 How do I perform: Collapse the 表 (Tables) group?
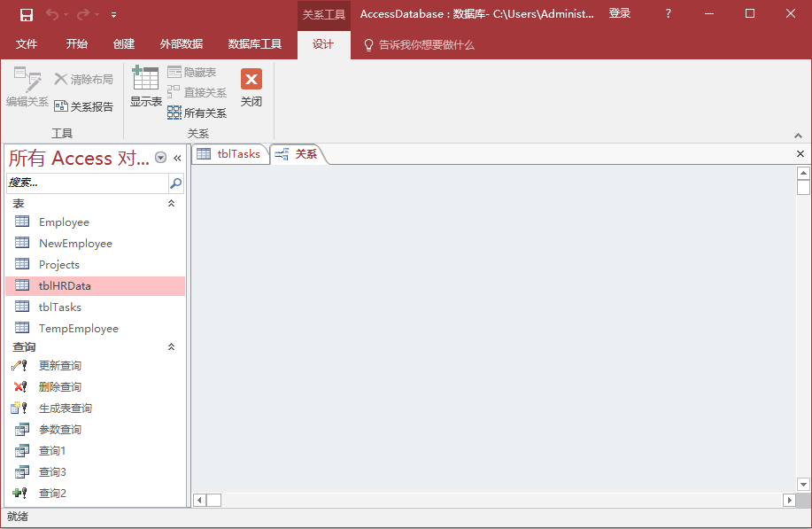172,204
